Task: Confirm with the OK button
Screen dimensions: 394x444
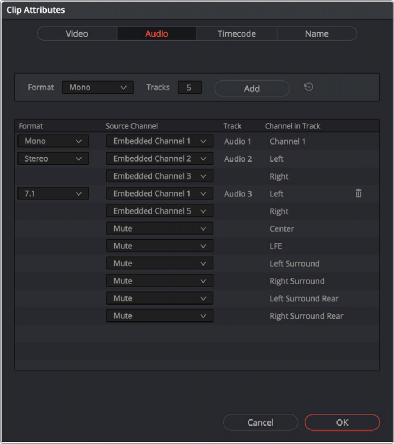Action: point(342,423)
